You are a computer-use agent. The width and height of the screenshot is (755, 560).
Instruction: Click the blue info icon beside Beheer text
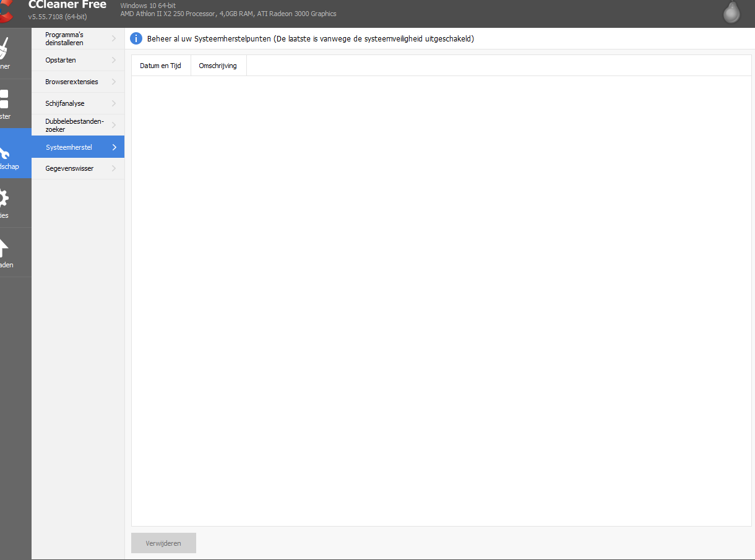coord(136,39)
